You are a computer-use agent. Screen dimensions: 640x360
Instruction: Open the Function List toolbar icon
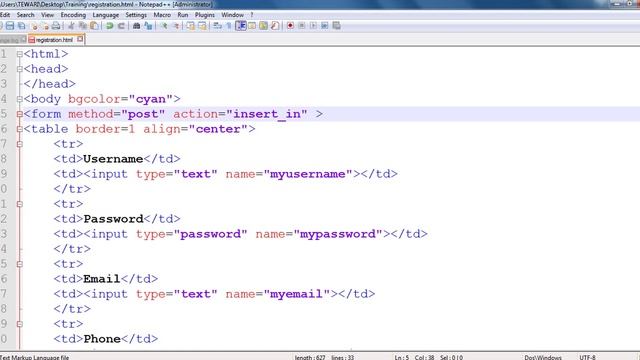pos(275,26)
